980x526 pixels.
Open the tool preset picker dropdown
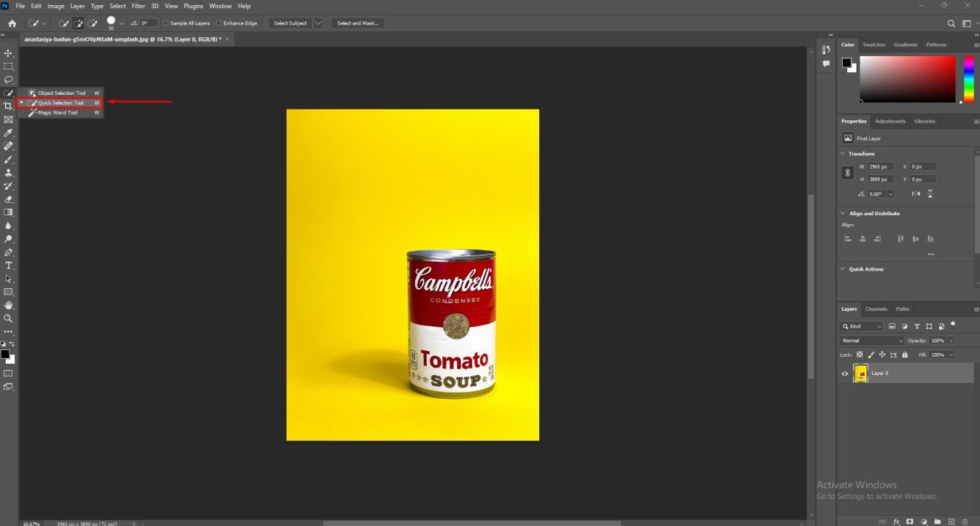pyautogui.click(x=45, y=23)
